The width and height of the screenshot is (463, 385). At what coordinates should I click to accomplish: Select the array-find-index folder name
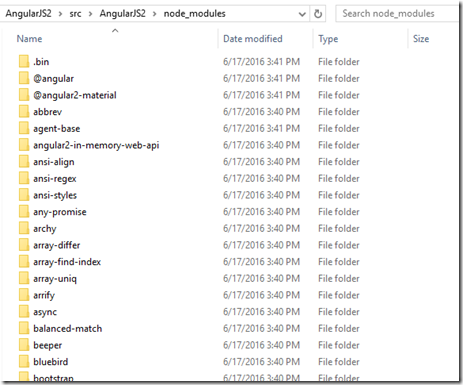tap(67, 262)
